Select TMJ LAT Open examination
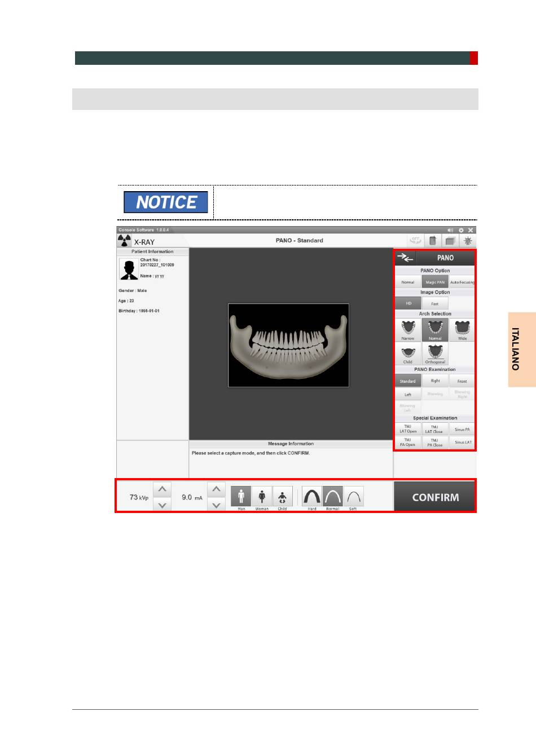The width and height of the screenshot is (536, 756). (x=407, y=429)
